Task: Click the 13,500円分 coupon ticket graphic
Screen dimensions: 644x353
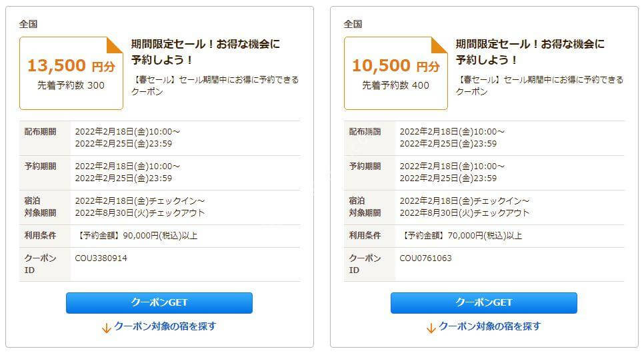Action: tap(71, 73)
